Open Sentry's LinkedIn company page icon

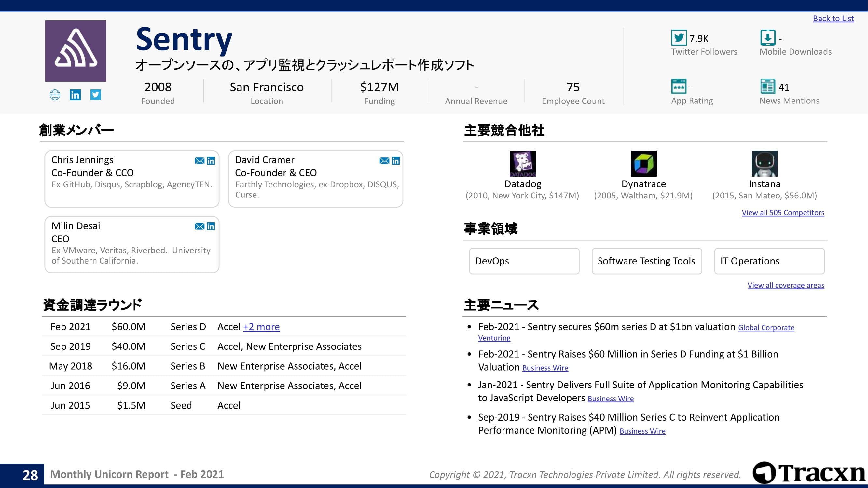75,95
